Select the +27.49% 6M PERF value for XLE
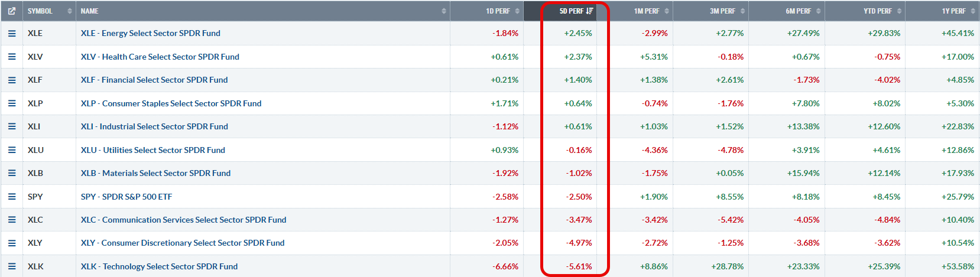The width and height of the screenshot is (980, 277). click(803, 33)
